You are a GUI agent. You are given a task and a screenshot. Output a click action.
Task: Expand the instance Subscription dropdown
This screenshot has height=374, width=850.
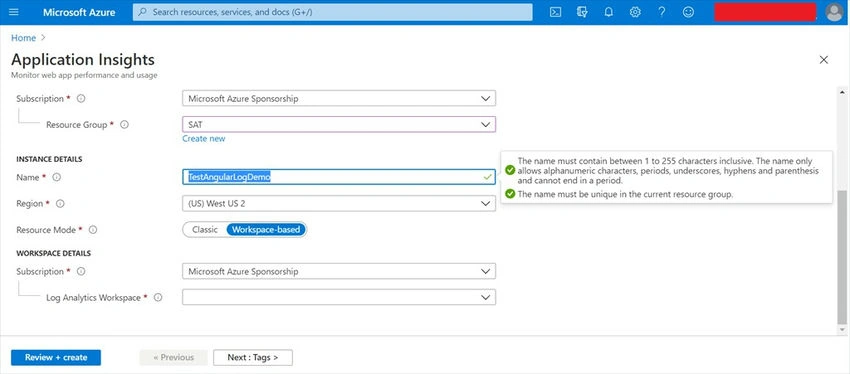339,99
